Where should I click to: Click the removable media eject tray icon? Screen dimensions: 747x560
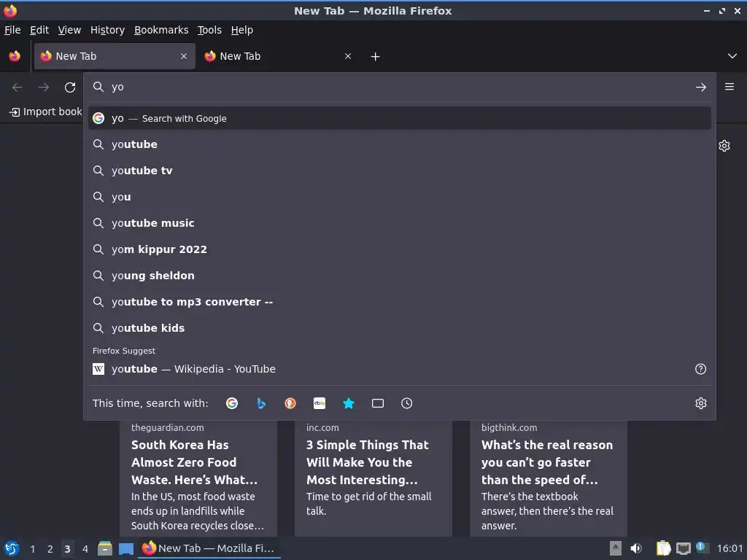[x=616, y=548]
